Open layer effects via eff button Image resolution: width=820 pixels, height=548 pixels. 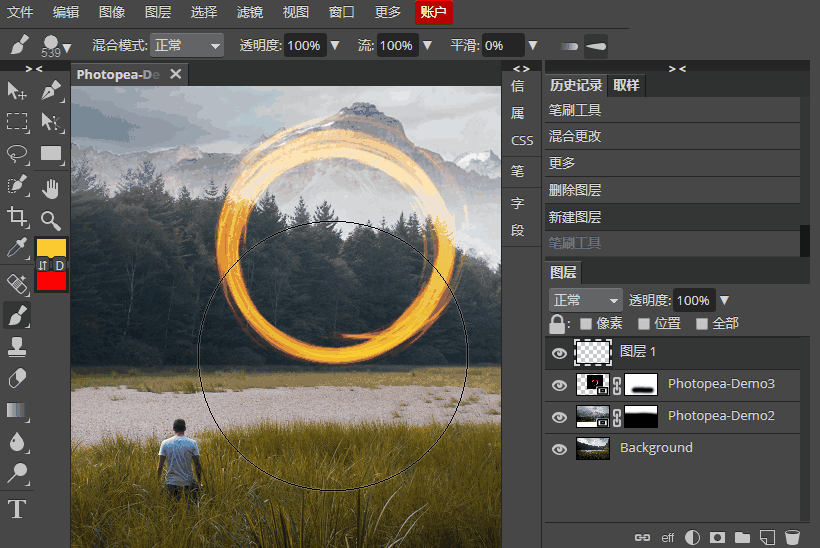(x=668, y=538)
